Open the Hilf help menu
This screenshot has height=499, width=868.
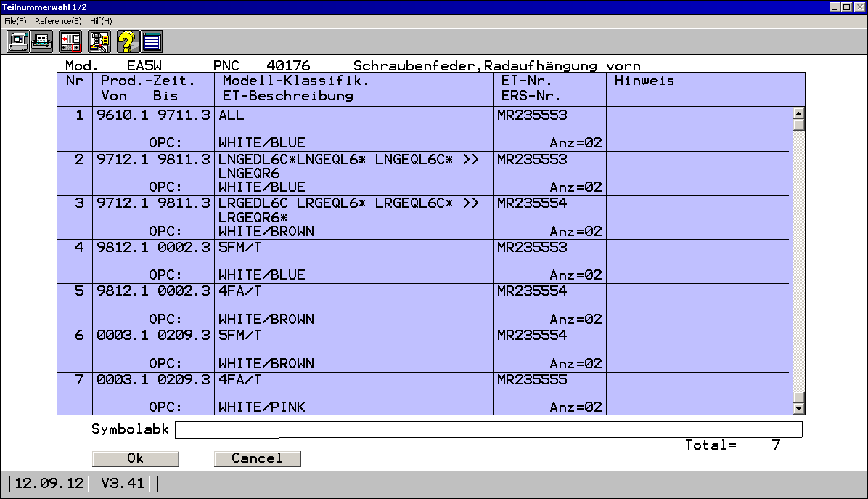101,21
